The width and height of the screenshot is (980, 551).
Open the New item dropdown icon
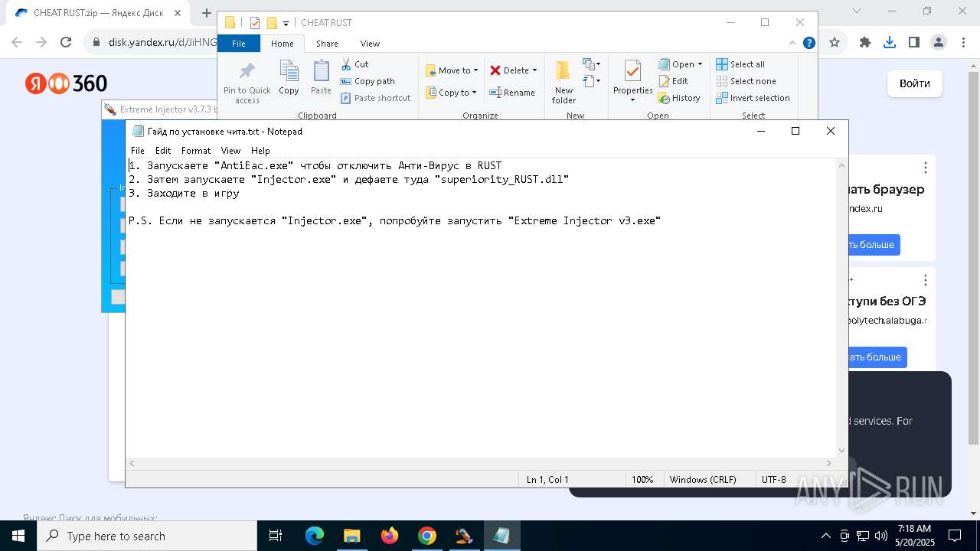point(591,64)
